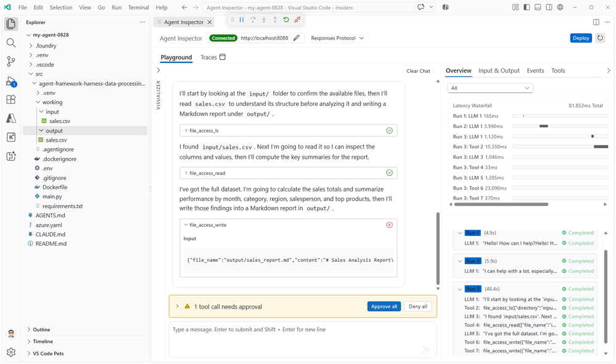
Task: Switch to the Events tab
Action: click(535, 71)
